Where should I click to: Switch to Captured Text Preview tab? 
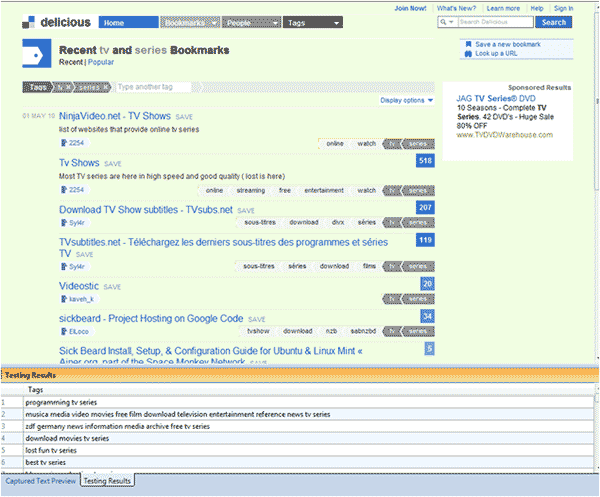click(41, 481)
